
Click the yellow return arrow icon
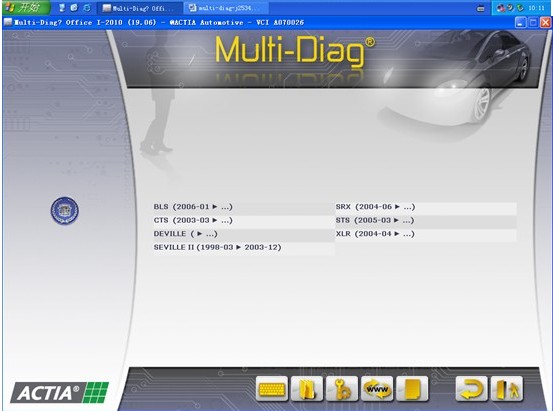(x=472, y=389)
